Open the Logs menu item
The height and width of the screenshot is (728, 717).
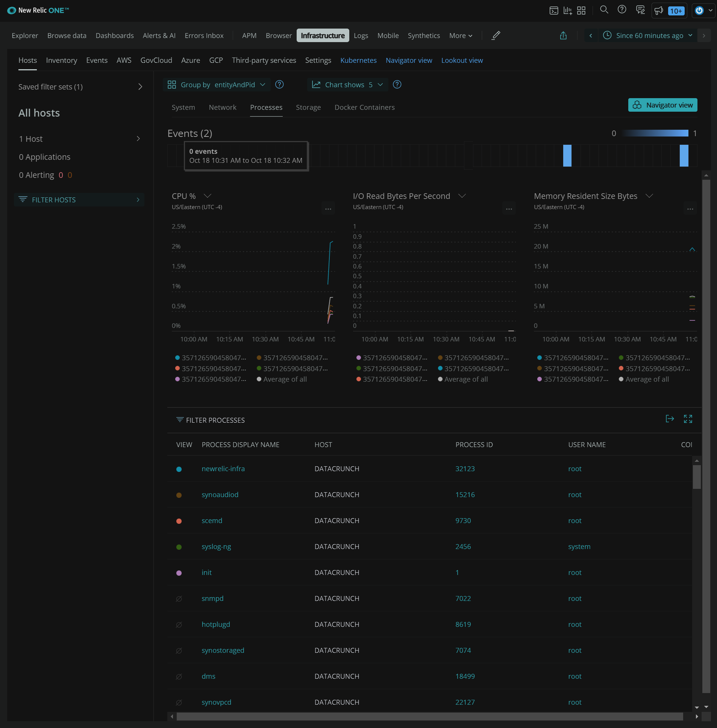pyautogui.click(x=361, y=35)
